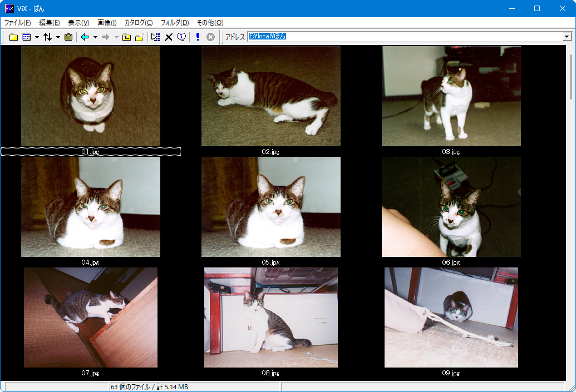Click the ViX application icon in the title bar
Screen dimensions: 576x392
pos(9,8)
